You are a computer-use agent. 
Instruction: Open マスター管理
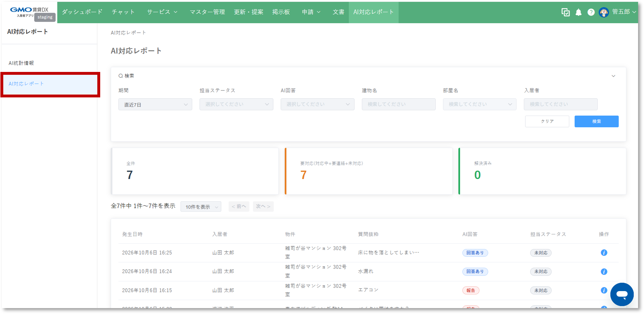pyautogui.click(x=207, y=12)
